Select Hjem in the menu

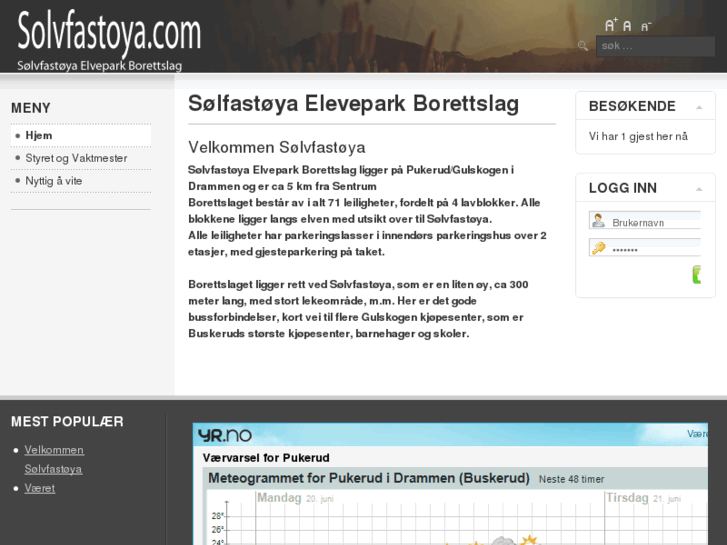(x=81, y=135)
